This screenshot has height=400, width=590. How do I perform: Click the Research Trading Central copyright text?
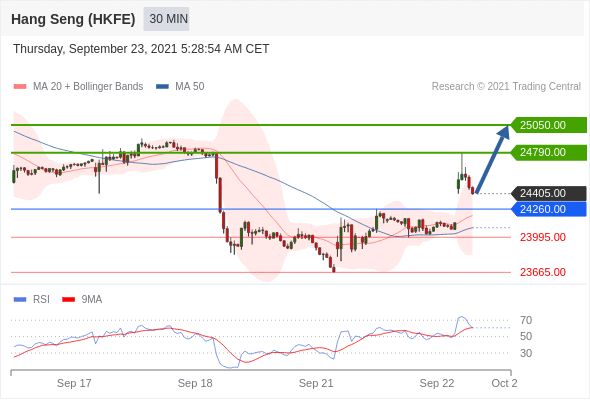tap(506, 87)
